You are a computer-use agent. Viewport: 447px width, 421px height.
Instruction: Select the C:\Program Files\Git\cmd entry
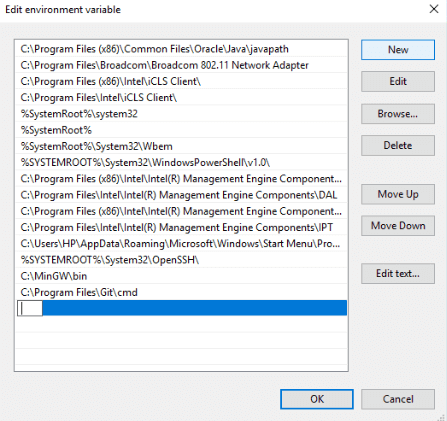point(181,293)
